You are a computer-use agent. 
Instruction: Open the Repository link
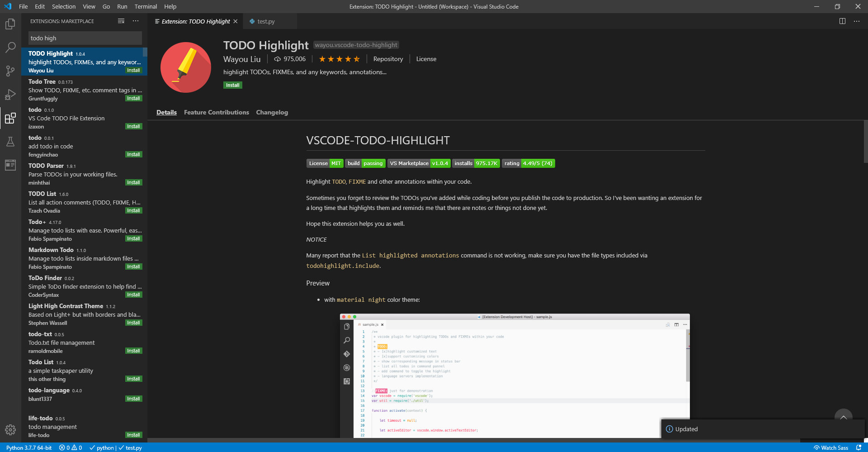(388, 59)
